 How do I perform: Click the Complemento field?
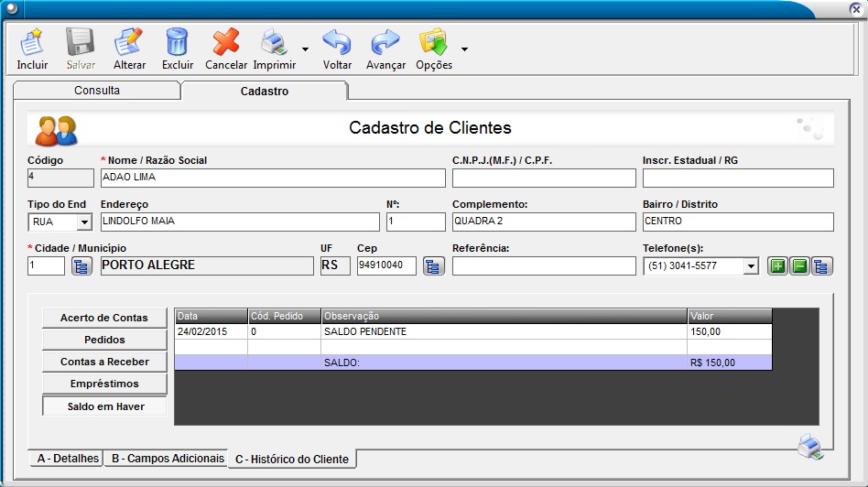(544, 222)
